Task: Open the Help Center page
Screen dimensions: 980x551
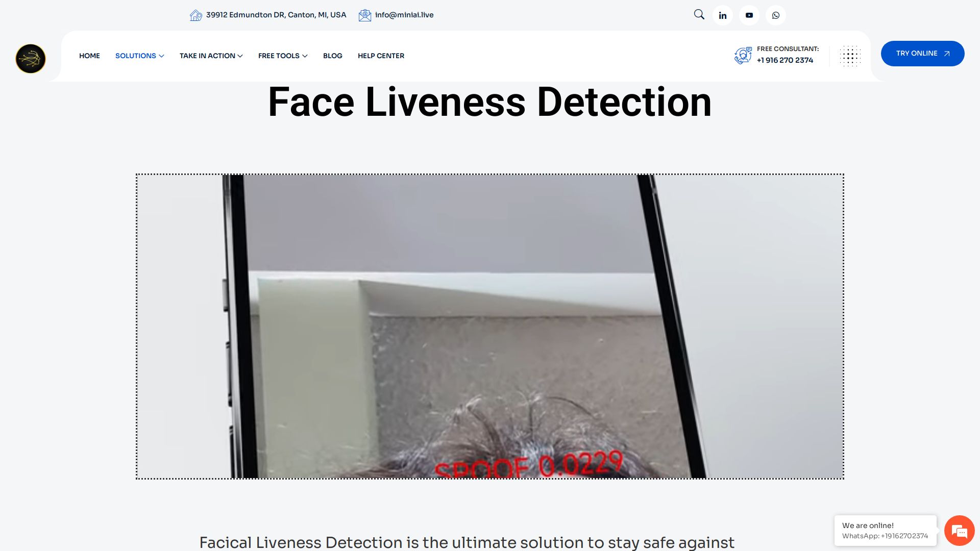Action: (x=381, y=56)
